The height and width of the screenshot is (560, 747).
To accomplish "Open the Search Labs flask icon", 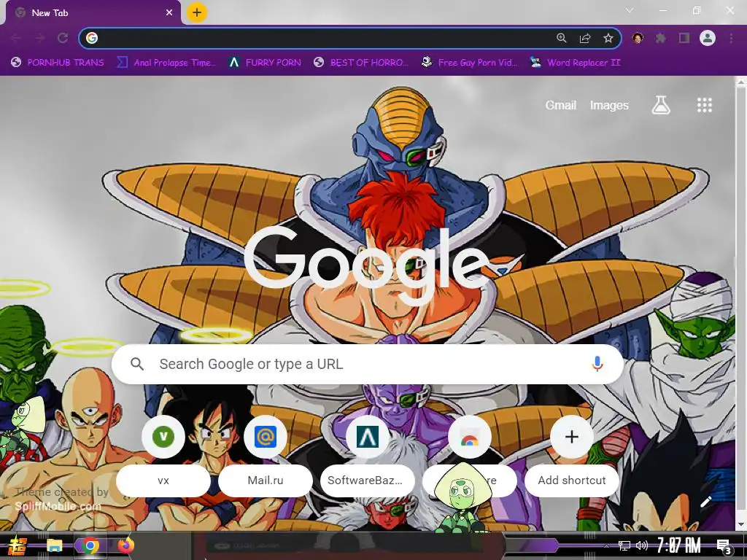I will pyautogui.click(x=661, y=105).
